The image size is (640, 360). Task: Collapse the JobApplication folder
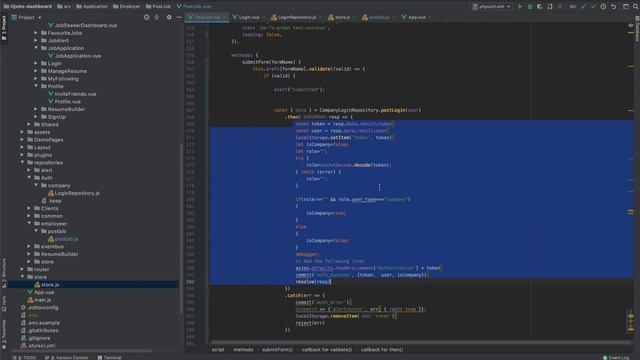tap(36, 48)
